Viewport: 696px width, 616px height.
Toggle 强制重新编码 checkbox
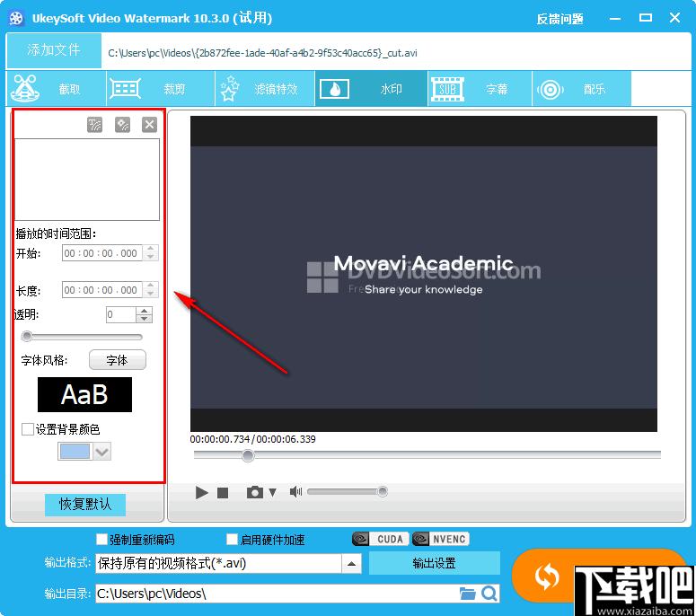pyautogui.click(x=101, y=539)
